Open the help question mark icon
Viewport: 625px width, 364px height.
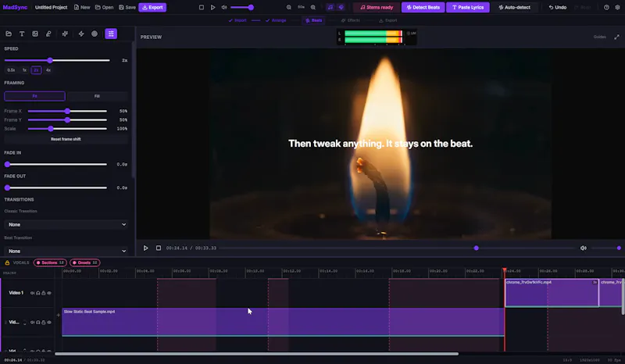pos(606,7)
